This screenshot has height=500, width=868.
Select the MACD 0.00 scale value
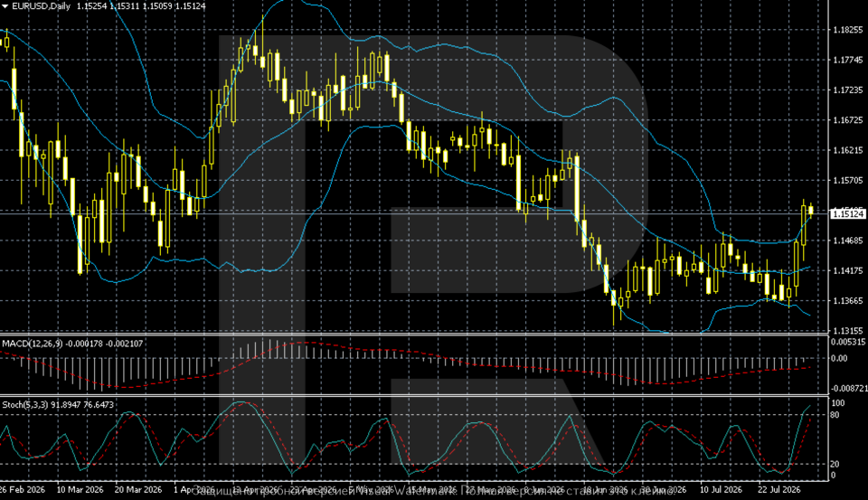click(x=839, y=358)
